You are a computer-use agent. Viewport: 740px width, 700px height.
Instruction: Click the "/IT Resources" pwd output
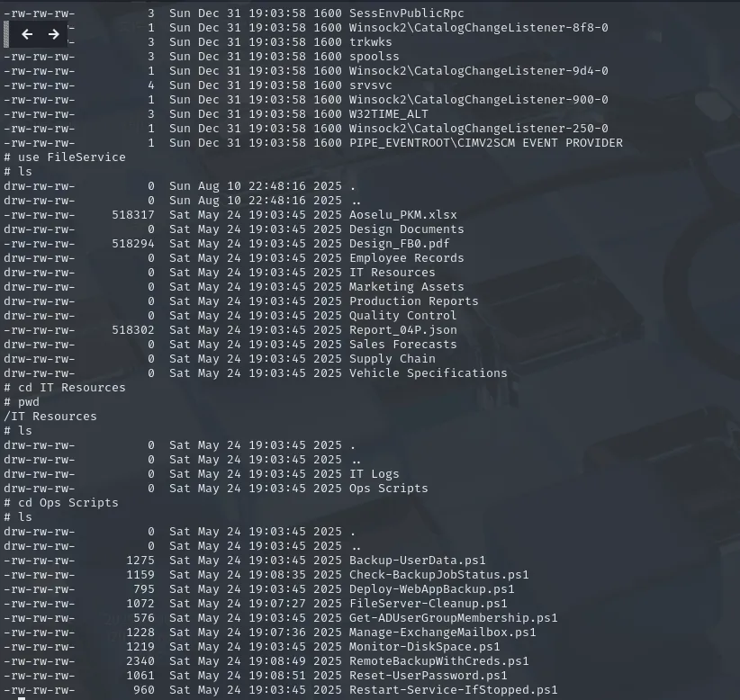(50, 417)
